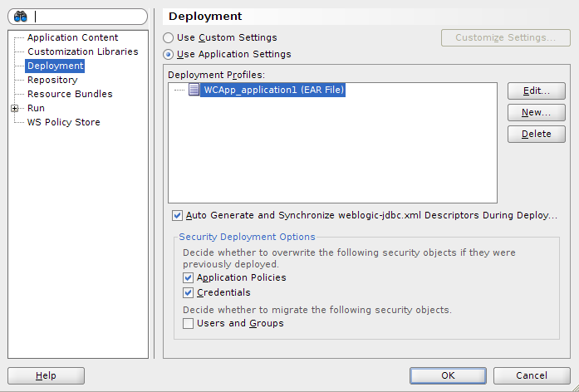
Task: Enable Users and Groups migration checkbox
Action: coord(189,324)
